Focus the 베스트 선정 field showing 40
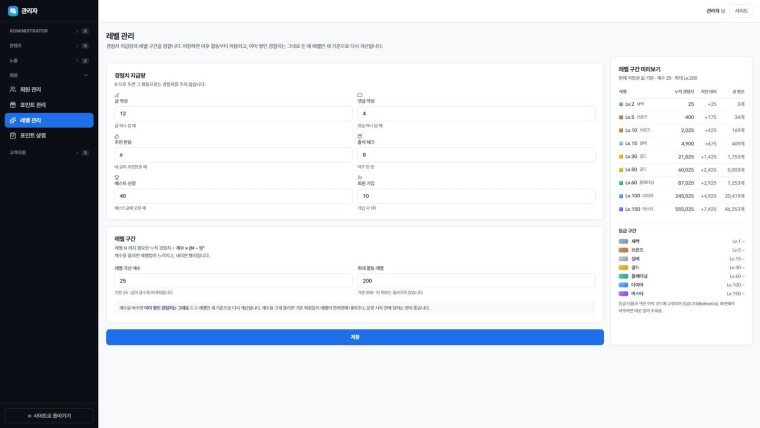760x428 pixels. tap(233, 196)
